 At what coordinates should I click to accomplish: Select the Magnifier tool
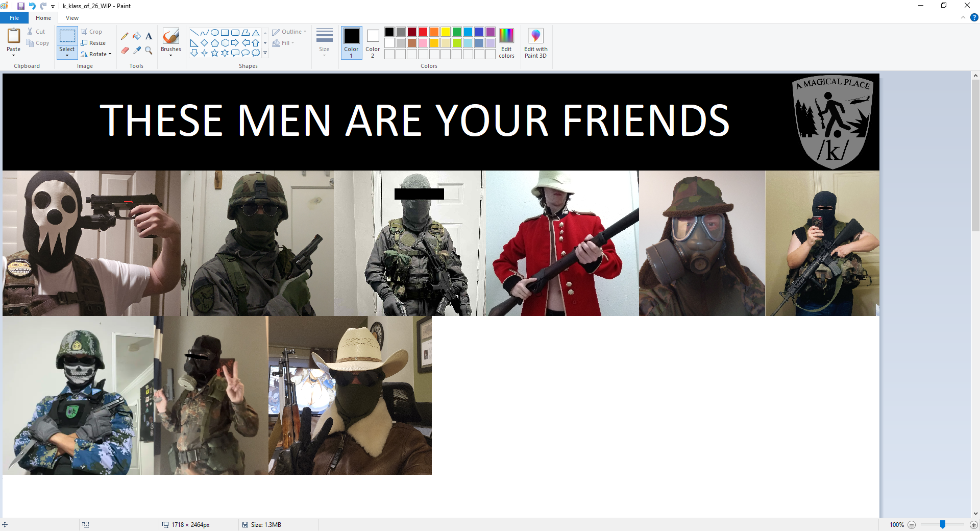[x=149, y=51]
